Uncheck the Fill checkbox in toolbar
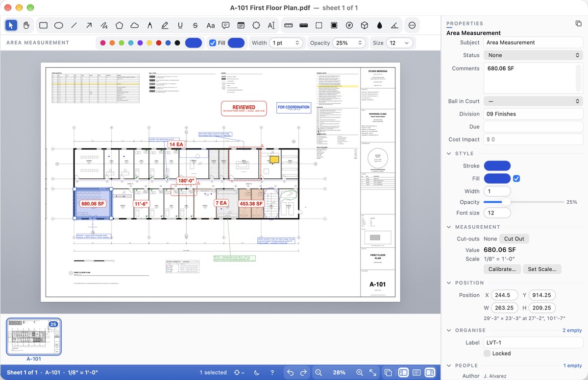 click(x=212, y=43)
